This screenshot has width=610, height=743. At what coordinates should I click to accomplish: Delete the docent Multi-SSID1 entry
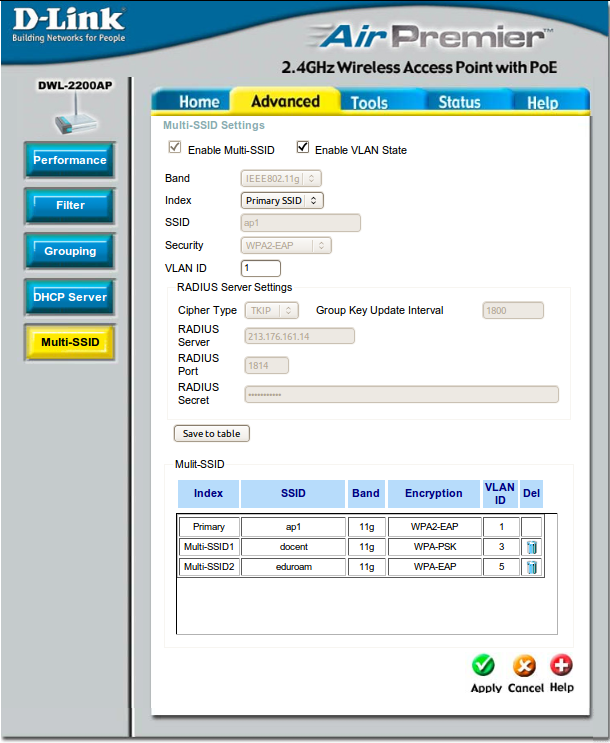[x=531, y=547]
